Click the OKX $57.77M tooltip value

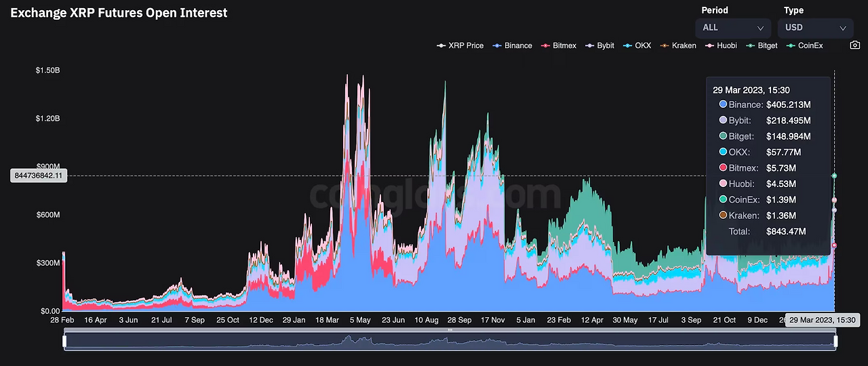(784, 152)
